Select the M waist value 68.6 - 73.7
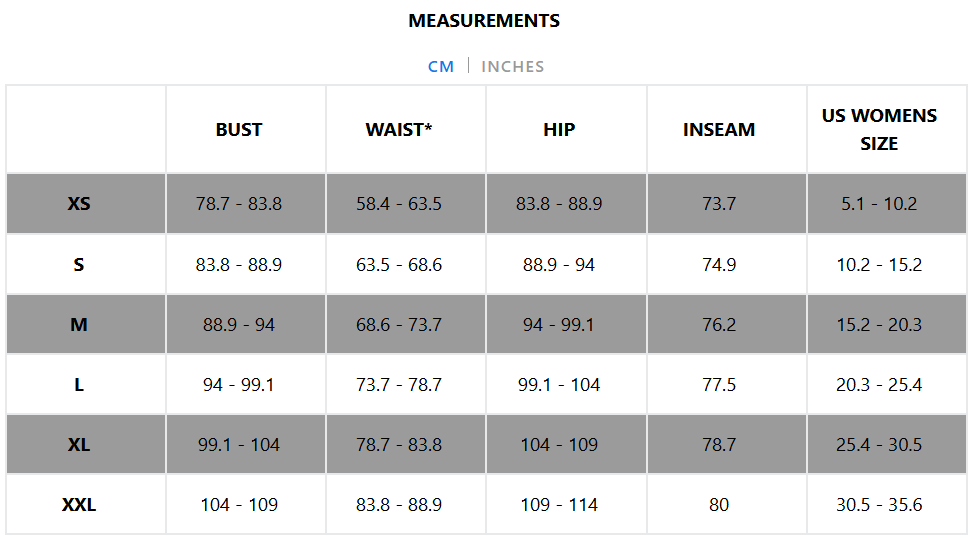This screenshot has height=543, width=974. pos(399,325)
